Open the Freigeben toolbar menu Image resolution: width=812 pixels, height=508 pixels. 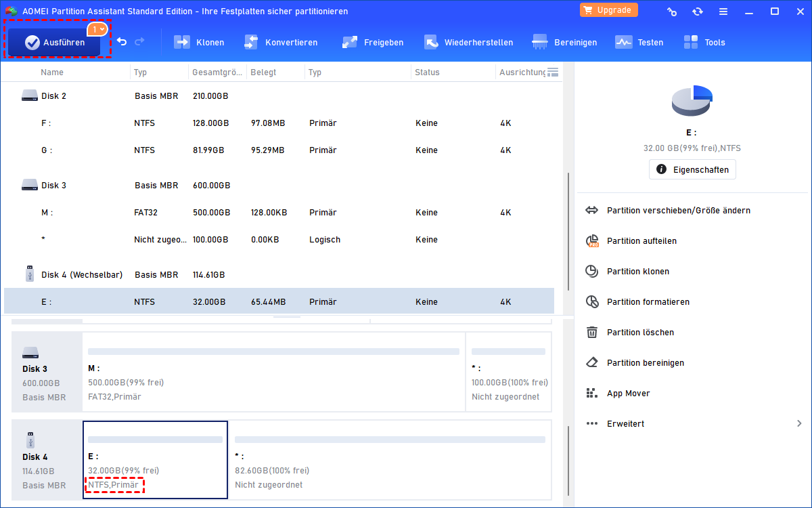[372, 42]
